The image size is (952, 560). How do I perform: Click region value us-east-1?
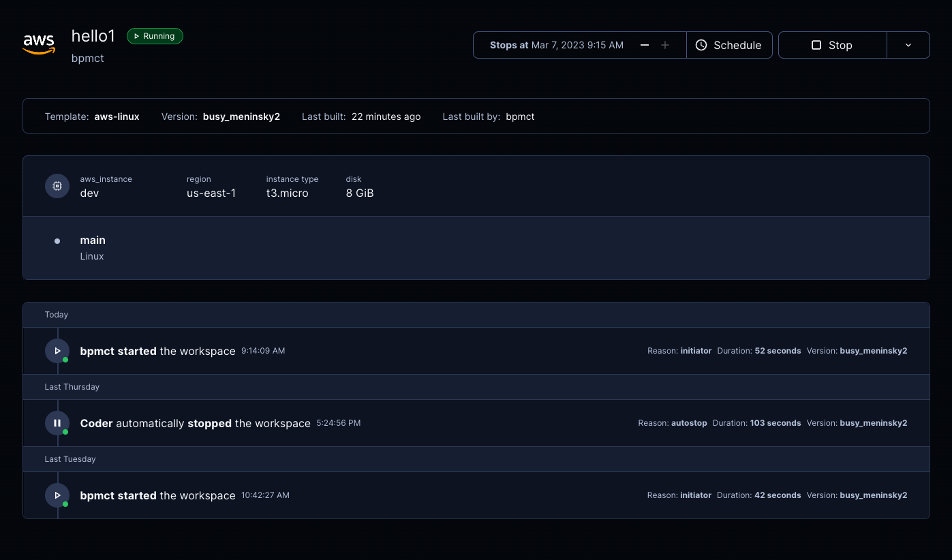[x=211, y=193]
